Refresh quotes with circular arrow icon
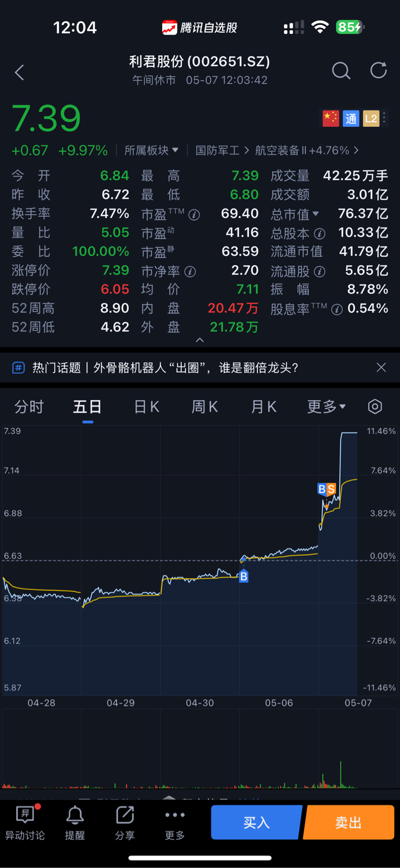Screen dimensions: 400x868 pyautogui.click(x=379, y=70)
